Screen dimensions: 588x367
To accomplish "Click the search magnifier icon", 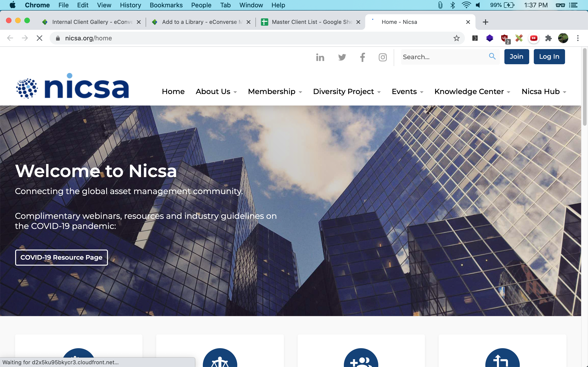I will pyautogui.click(x=492, y=56).
